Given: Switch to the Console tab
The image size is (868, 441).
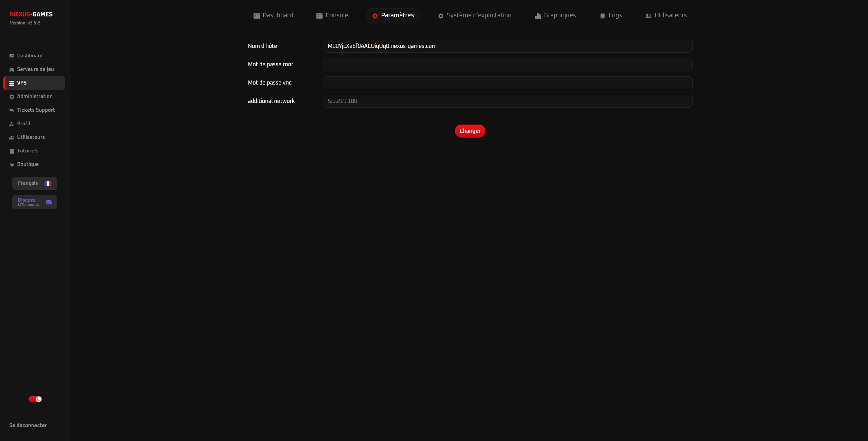Looking at the screenshot, I should (332, 15).
